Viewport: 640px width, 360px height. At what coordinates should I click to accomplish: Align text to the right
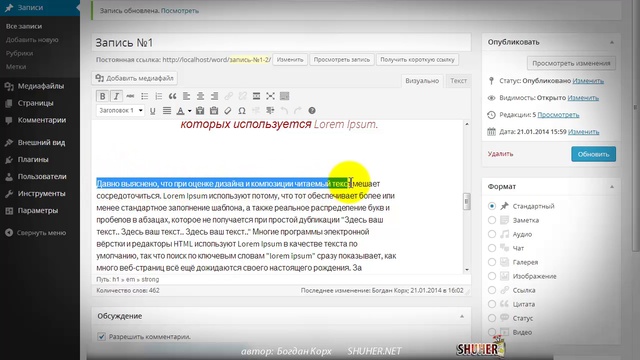214,96
